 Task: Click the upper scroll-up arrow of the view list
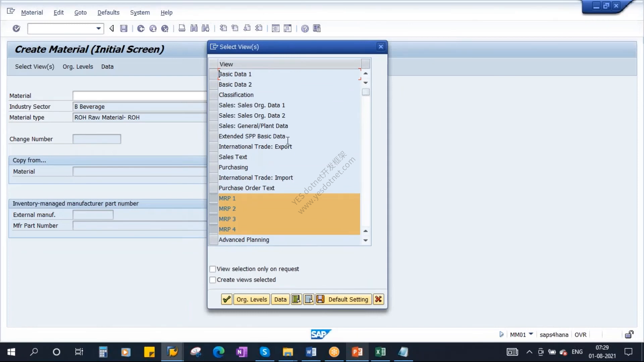(x=366, y=73)
